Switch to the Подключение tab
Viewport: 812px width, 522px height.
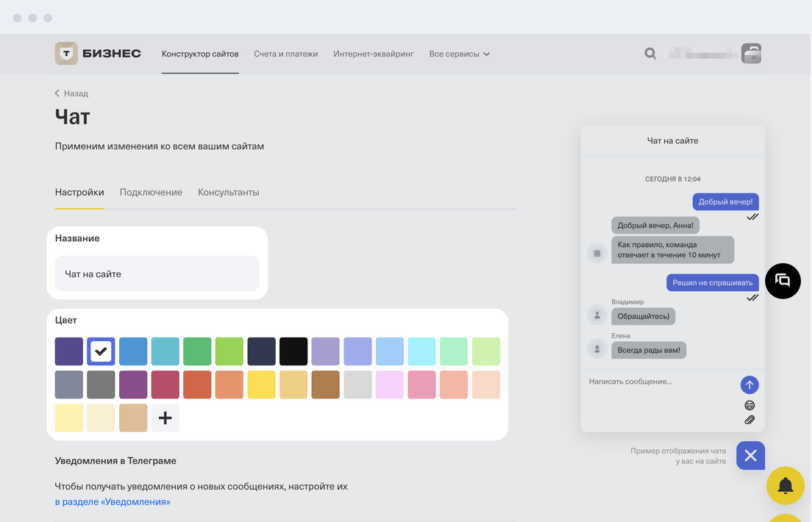tap(151, 192)
